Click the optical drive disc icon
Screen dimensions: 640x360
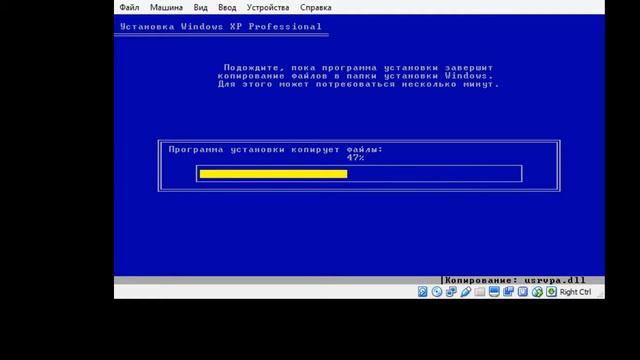(437, 292)
